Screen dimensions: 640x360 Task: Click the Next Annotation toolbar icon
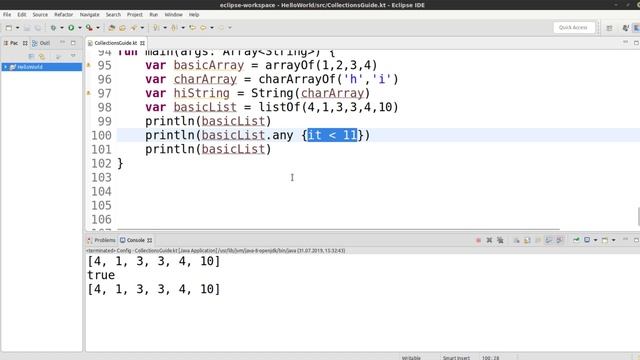[156, 28]
